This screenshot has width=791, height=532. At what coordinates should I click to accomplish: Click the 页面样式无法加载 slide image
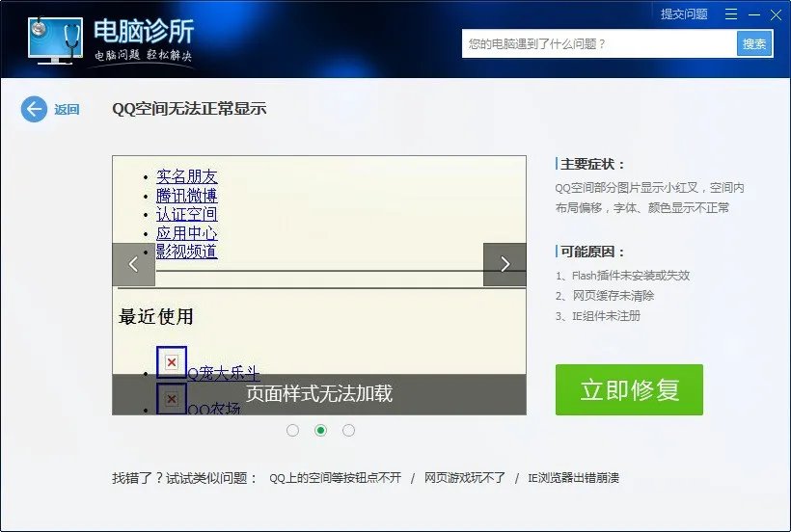(x=319, y=285)
